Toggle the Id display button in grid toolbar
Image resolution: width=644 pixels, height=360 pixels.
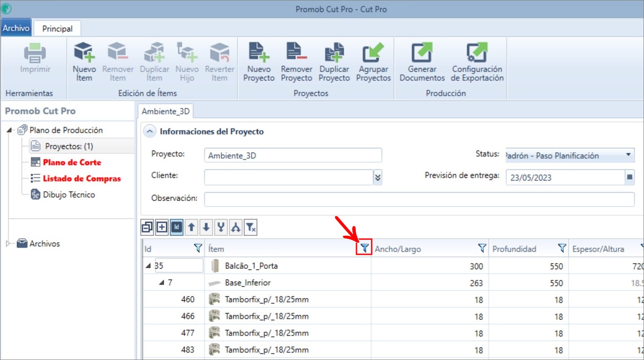[176, 227]
